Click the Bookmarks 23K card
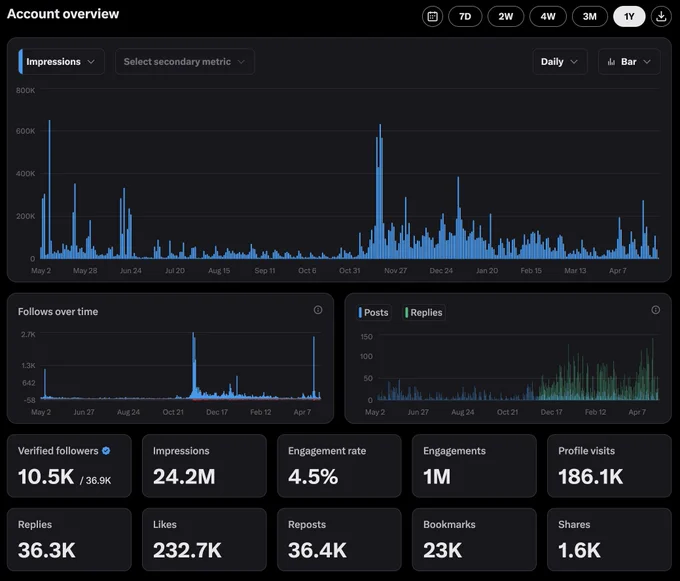The height and width of the screenshot is (581, 680). tap(474, 539)
